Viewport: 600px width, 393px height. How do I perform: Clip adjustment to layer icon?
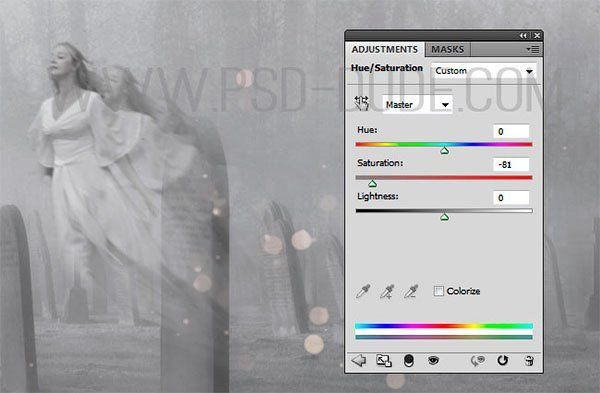pyautogui.click(x=409, y=360)
